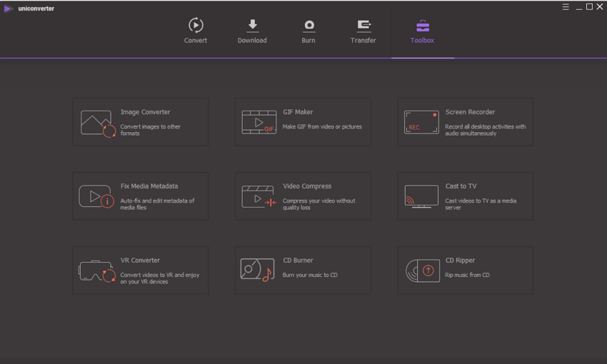Click the Image Converter picture icon

click(x=98, y=123)
